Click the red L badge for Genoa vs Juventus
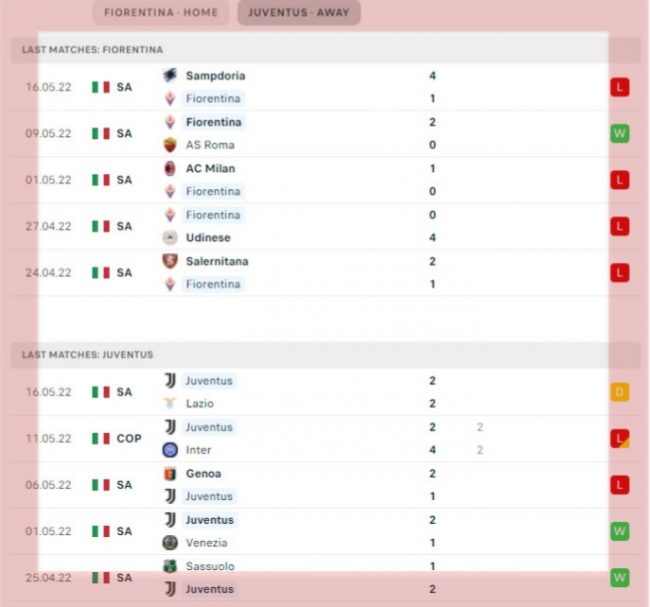Viewport: 650px width, 607px height. pos(620,485)
